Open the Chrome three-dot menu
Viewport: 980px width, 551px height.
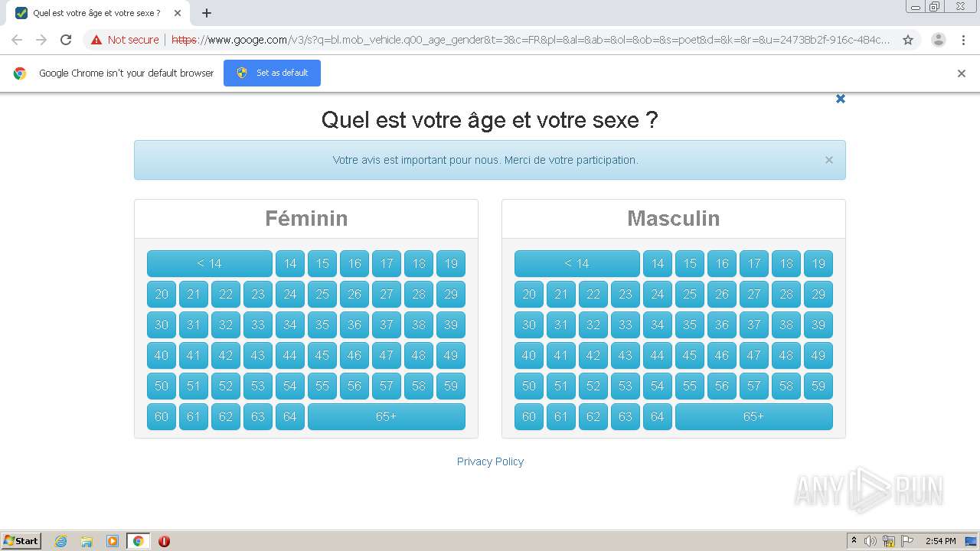[963, 40]
